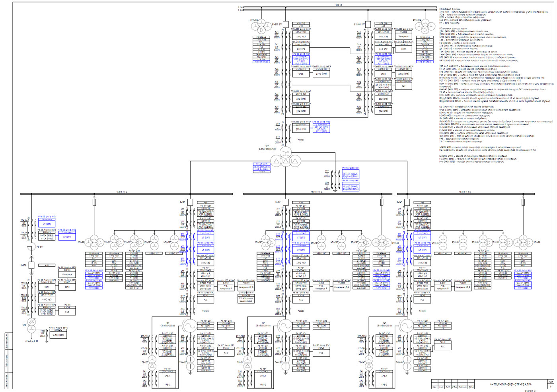
Task: Click the 500 кВ busbar label
Action: [339, 5]
